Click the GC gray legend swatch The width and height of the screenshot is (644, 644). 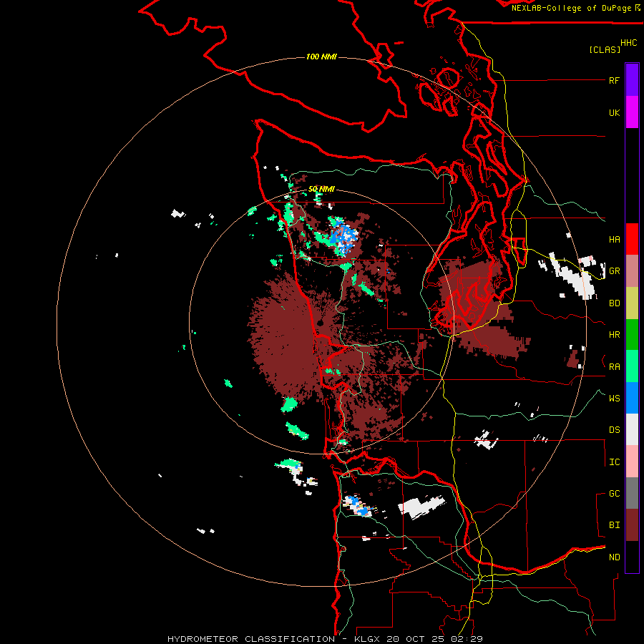point(632,493)
